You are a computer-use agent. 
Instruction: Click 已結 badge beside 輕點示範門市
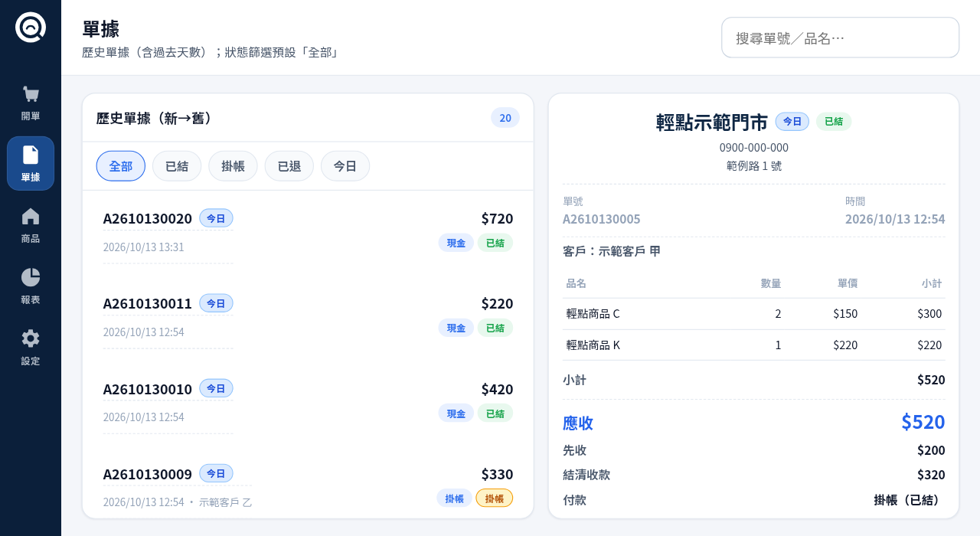coord(834,122)
